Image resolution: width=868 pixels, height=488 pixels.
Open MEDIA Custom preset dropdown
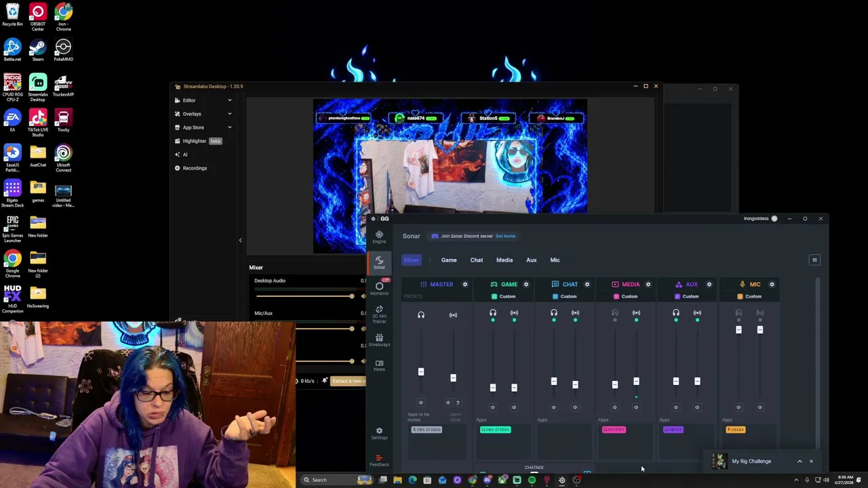pyautogui.click(x=625, y=297)
